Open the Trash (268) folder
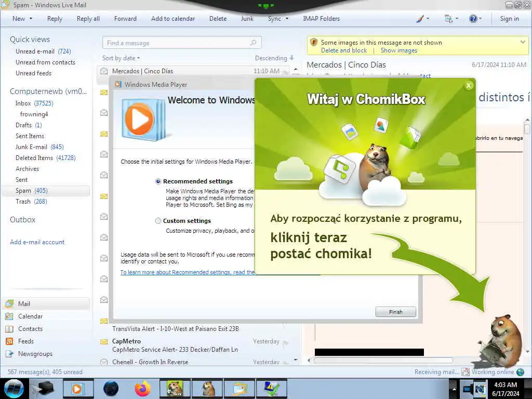Image resolution: width=532 pixels, height=399 pixels. [x=31, y=202]
